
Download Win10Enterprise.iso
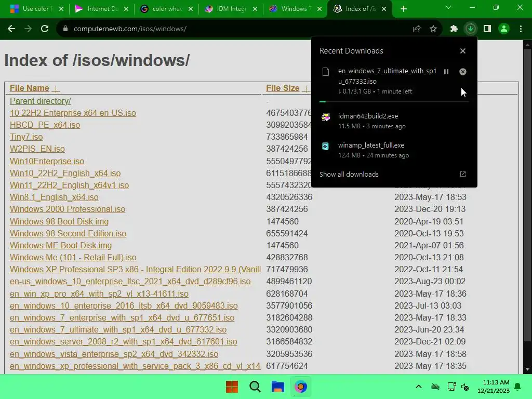coord(47,161)
